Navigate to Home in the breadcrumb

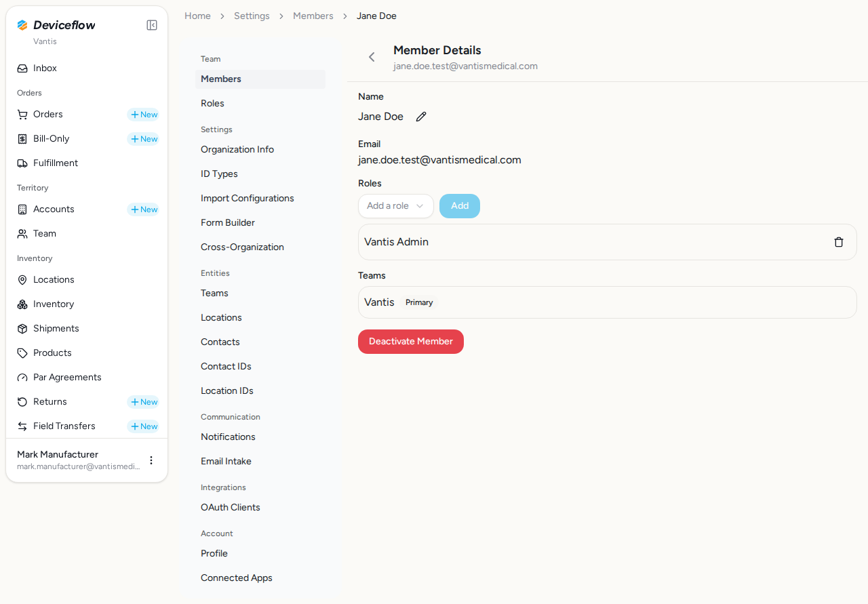(x=197, y=16)
